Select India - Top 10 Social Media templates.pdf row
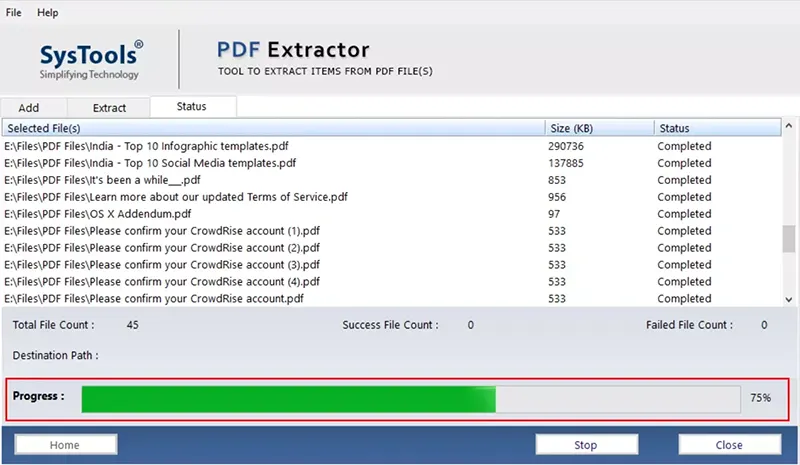Screen dimensions: 800x465 [x=392, y=163]
